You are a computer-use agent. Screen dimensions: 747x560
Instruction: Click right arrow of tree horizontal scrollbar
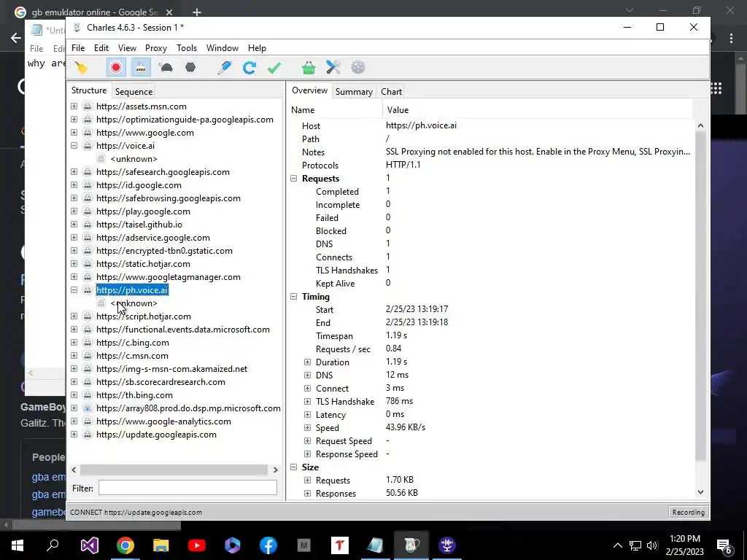click(x=275, y=470)
